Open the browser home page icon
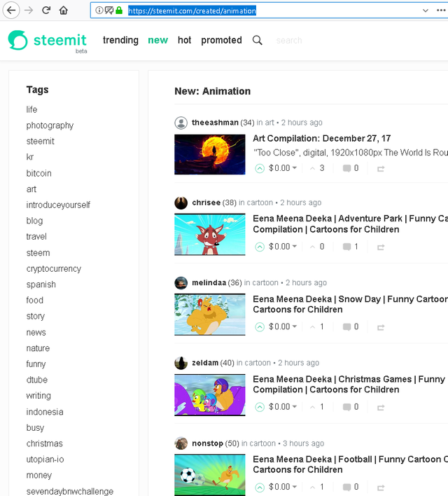This screenshot has width=448, height=496. (64, 11)
